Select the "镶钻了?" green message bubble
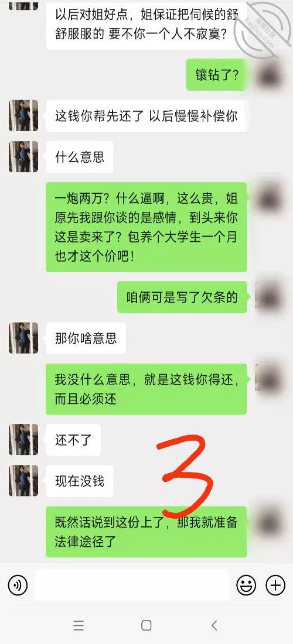 tap(217, 75)
